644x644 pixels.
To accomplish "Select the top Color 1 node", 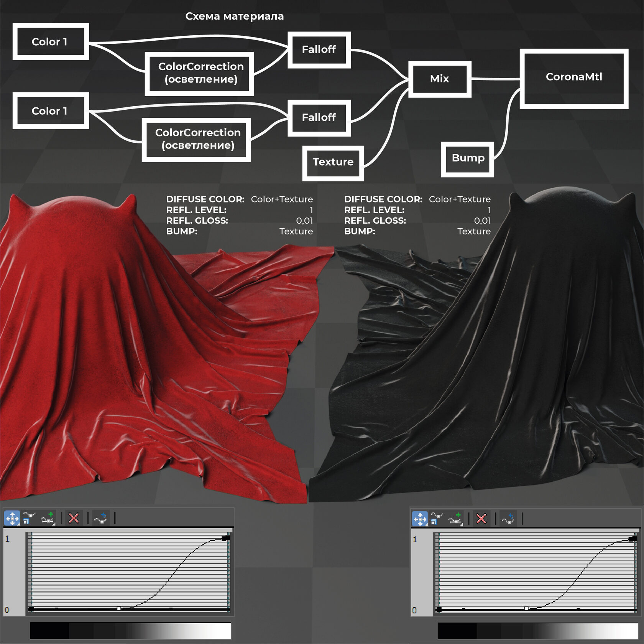I will (x=51, y=41).
